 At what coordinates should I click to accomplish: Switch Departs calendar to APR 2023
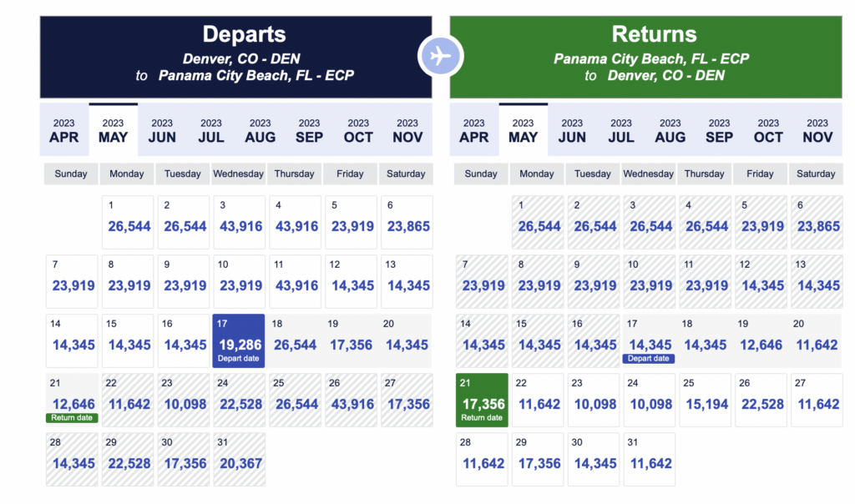64,130
